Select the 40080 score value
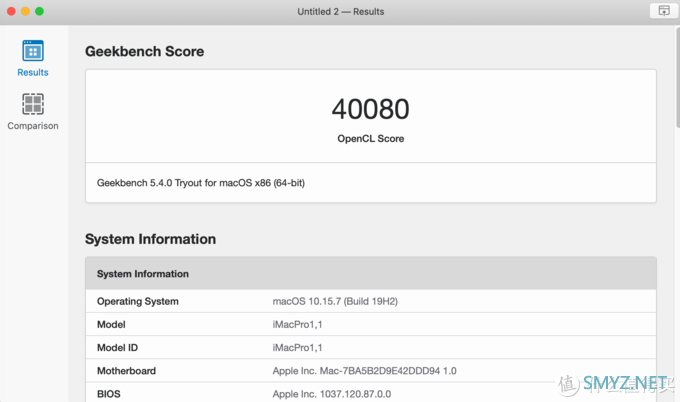 [x=370, y=109]
